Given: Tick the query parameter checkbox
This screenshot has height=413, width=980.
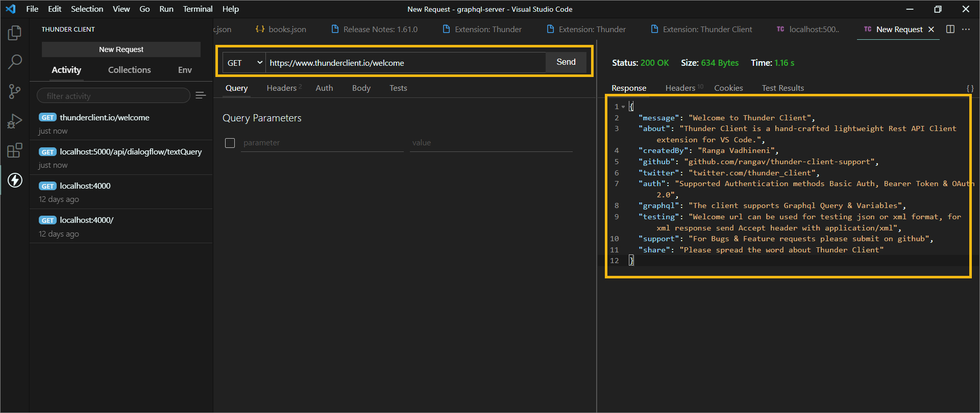Looking at the screenshot, I should pyautogui.click(x=230, y=143).
